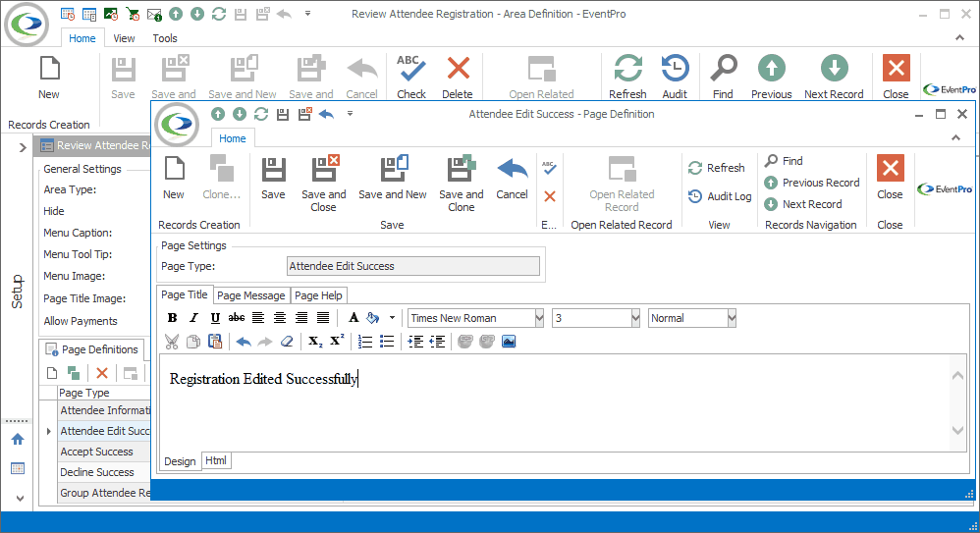980x533 pixels.
Task: Apply italic formatting in the editor
Action: 193,318
